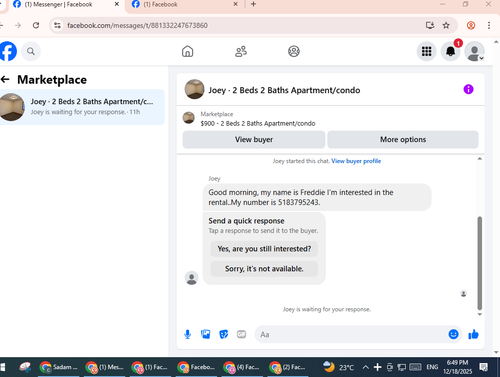
Task: Open the Chrome profile icon
Action: 471,25
